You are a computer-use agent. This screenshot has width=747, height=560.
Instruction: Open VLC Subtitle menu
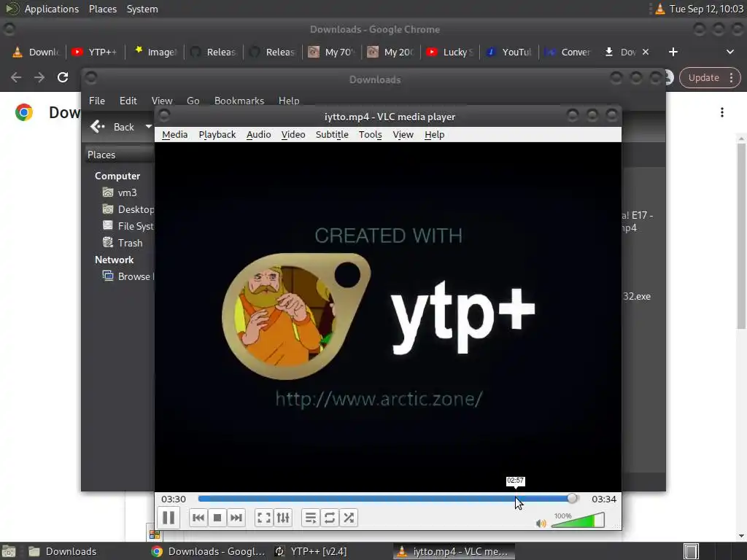332,135
